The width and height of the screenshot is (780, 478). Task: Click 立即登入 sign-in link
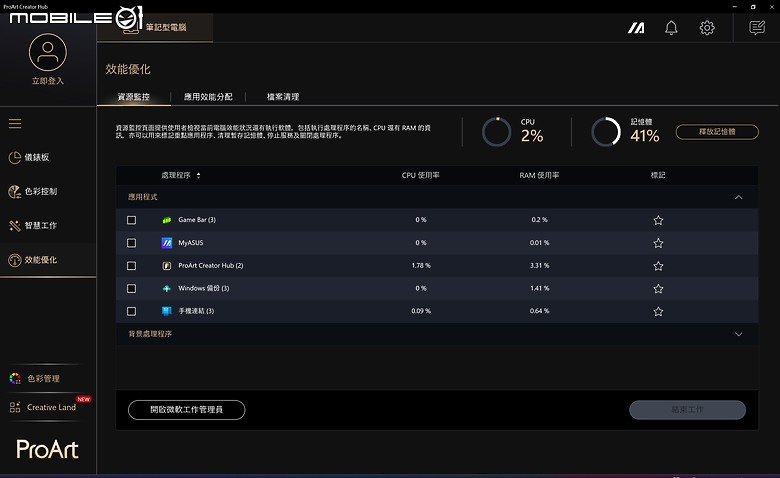[x=48, y=81]
